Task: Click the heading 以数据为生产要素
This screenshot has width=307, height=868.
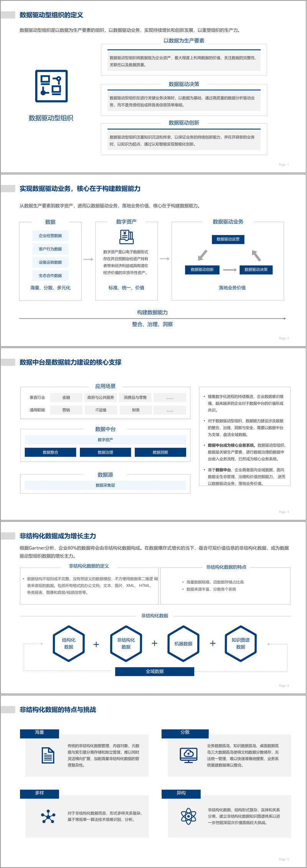Action: click(x=184, y=41)
